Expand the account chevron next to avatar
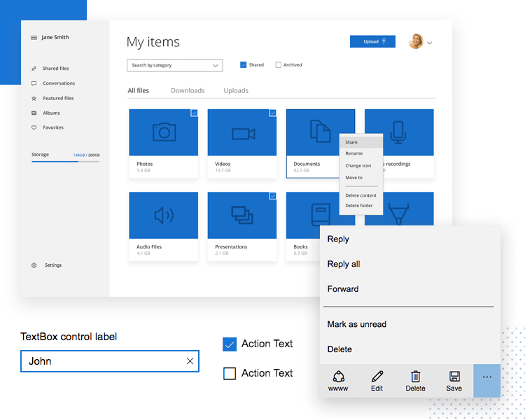The height and width of the screenshot is (420, 525). click(430, 43)
